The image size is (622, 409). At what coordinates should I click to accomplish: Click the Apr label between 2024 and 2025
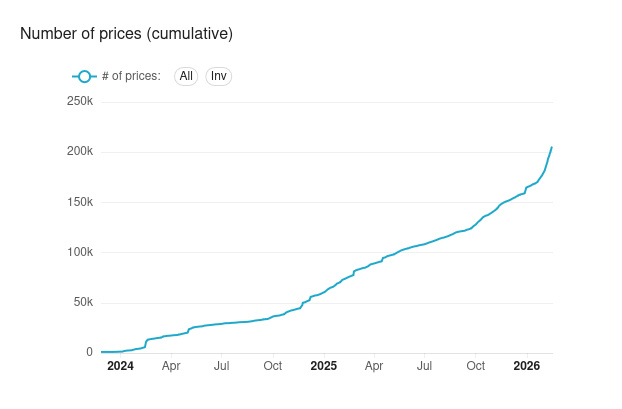[171, 366]
